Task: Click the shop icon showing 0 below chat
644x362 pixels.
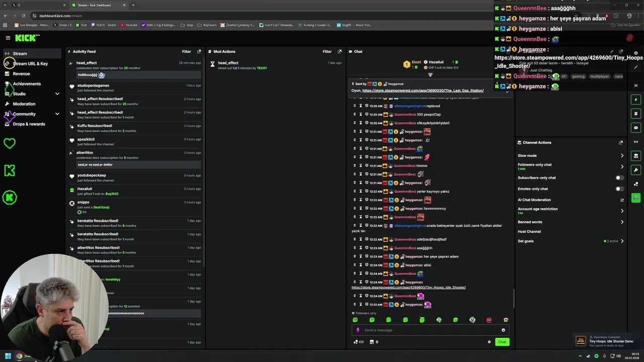Action: [x=374, y=342]
